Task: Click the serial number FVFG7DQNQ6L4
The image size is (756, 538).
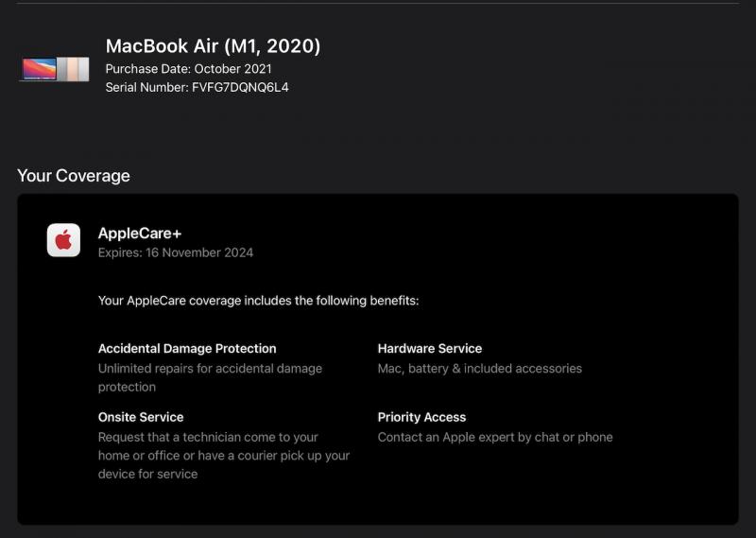Action: point(240,88)
